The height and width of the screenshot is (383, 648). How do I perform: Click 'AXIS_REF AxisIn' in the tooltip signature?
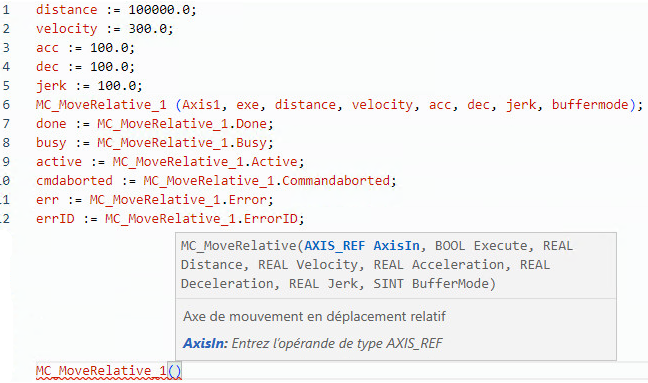362,246
